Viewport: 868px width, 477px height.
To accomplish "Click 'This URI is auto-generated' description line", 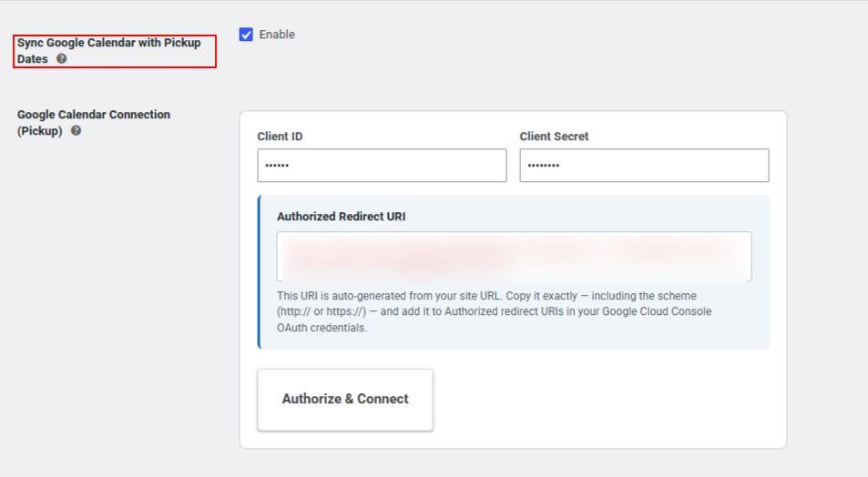I will (486, 296).
